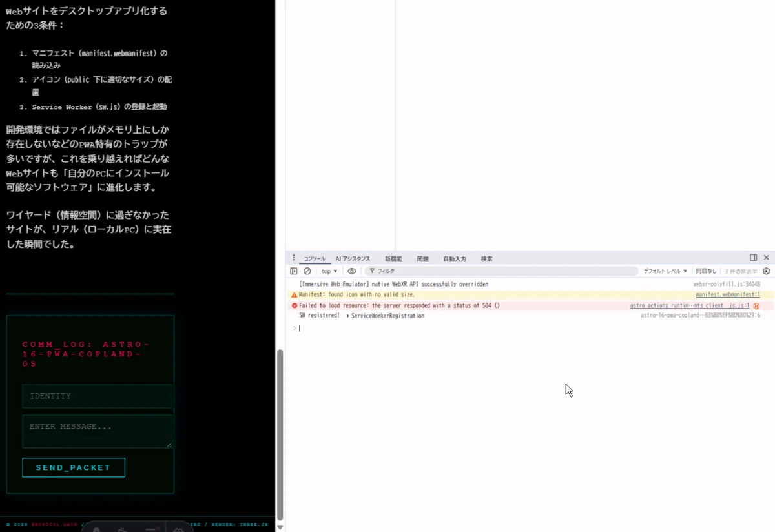Open the DevTools three-dot customize menu
Viewport: 775px width, 532px height.
pyautogui.click(x=293, y=258)
